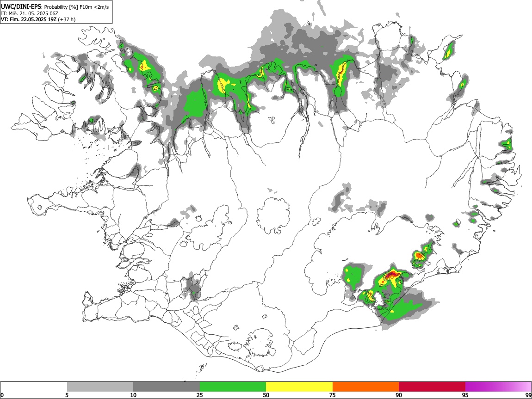Click the purple 95–99% legend swatch

498,387
